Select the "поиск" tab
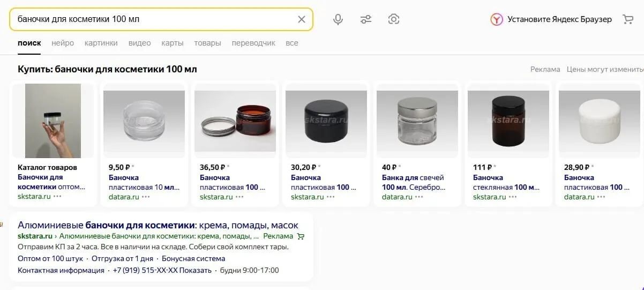This screenshot has height=290, width=644. point(29,43)
